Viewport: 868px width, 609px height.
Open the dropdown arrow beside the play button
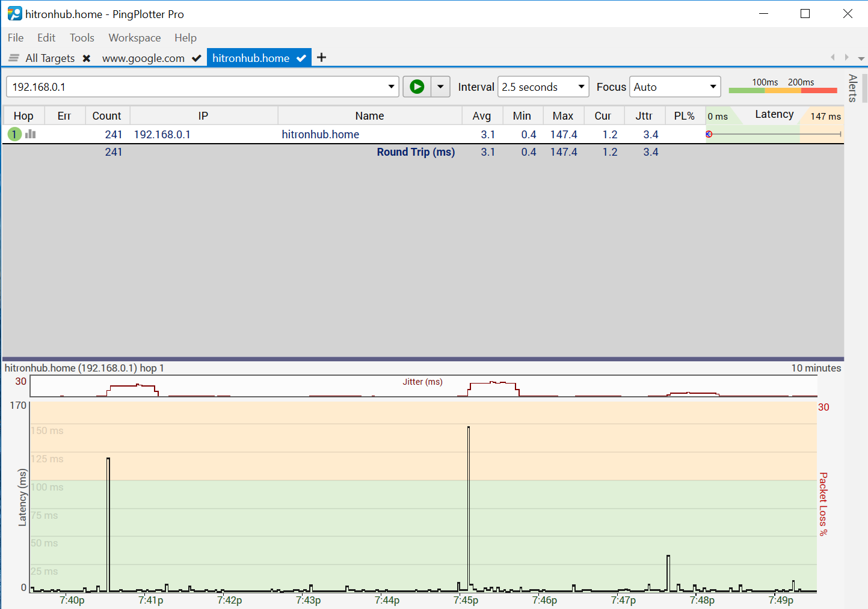[440, 87]
